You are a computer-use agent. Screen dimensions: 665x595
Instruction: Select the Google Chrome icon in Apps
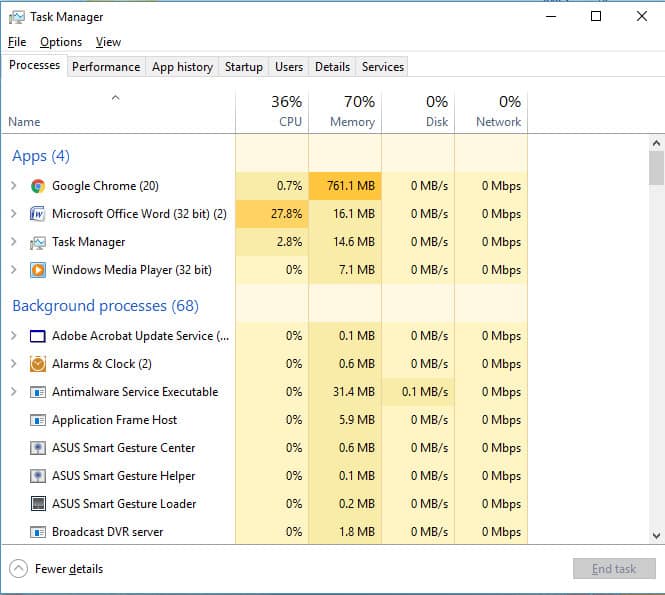[38, 186]
